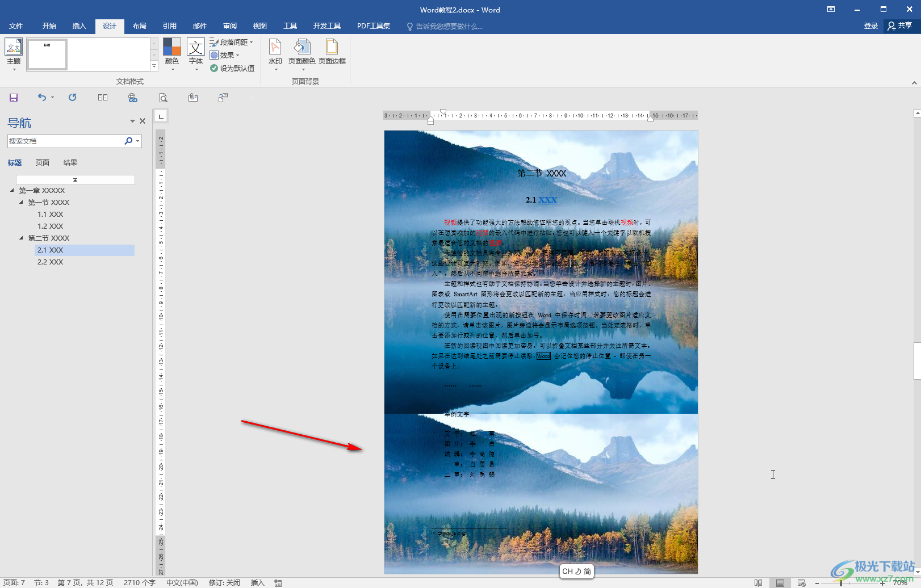Click the document property icon in quick toolbar
The image size is (921, 588).
(223, 98)
